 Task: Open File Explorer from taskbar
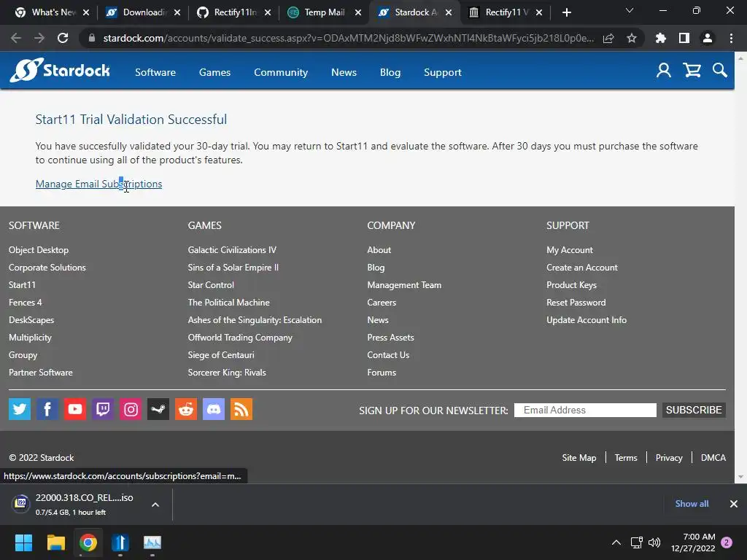tap(55, 542)
